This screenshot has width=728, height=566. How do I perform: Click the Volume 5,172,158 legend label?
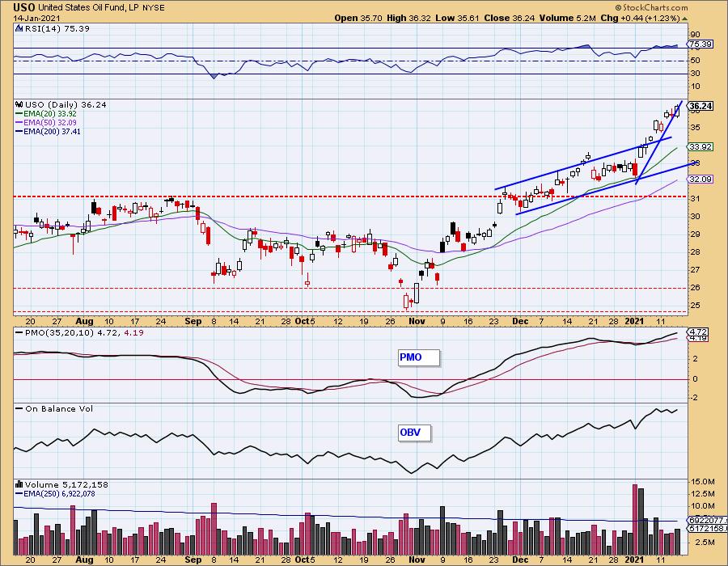pos(66,485)
